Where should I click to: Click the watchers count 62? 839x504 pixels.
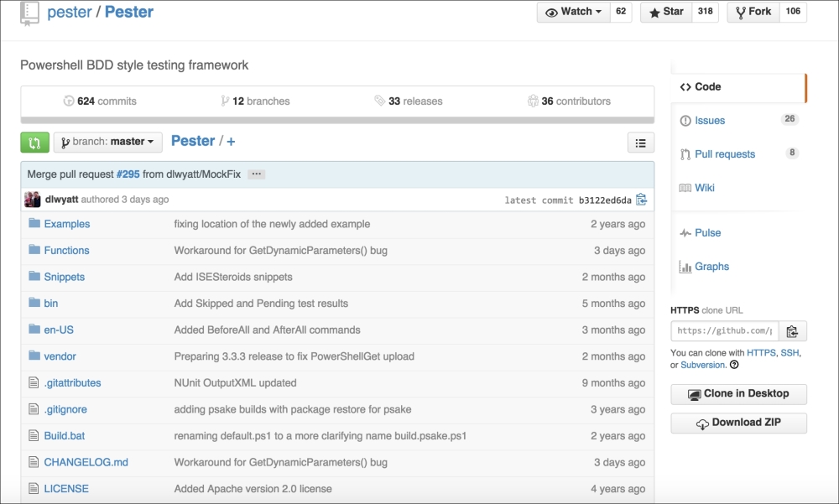click(x=621, y=12)
